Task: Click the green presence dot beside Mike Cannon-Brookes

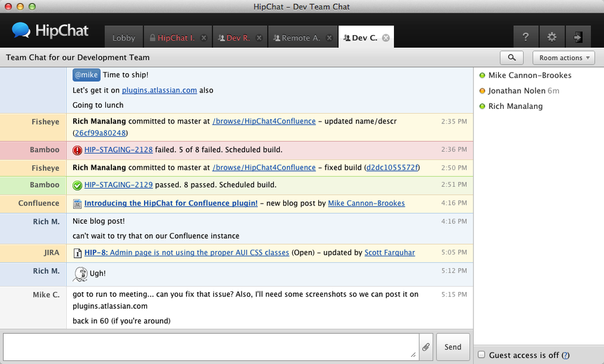Action: pos(481,76)
